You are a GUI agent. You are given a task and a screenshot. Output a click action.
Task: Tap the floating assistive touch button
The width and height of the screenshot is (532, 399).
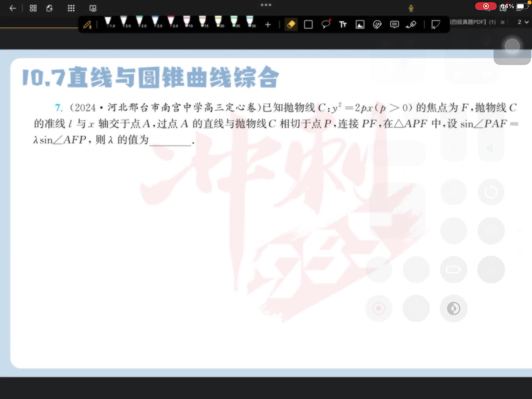[x=512, y=46]
